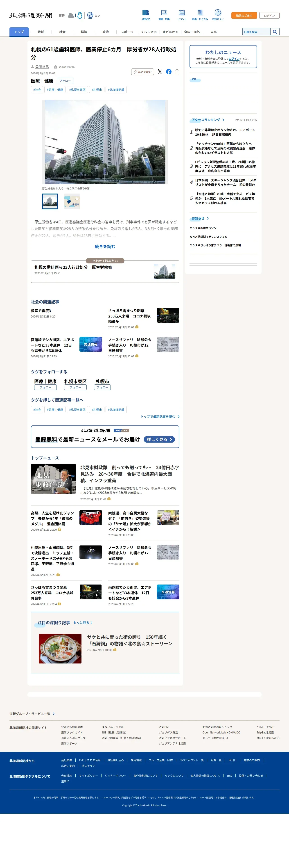The image size is (289, 868).
Task: Open the 連載・特集 flag icon
Action: tap(164, 13)
